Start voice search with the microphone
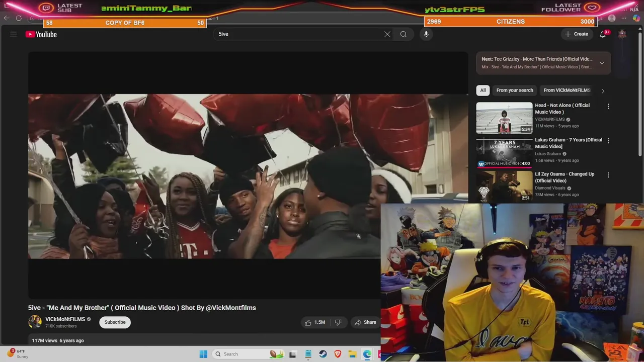The image size is (644, 362). pyautogui.click(x=426, y=34)
